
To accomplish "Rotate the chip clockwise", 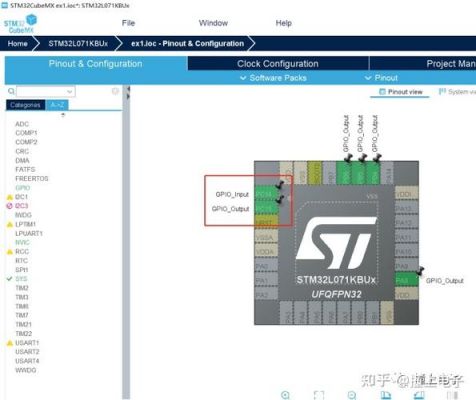I will tap(386, 395).
